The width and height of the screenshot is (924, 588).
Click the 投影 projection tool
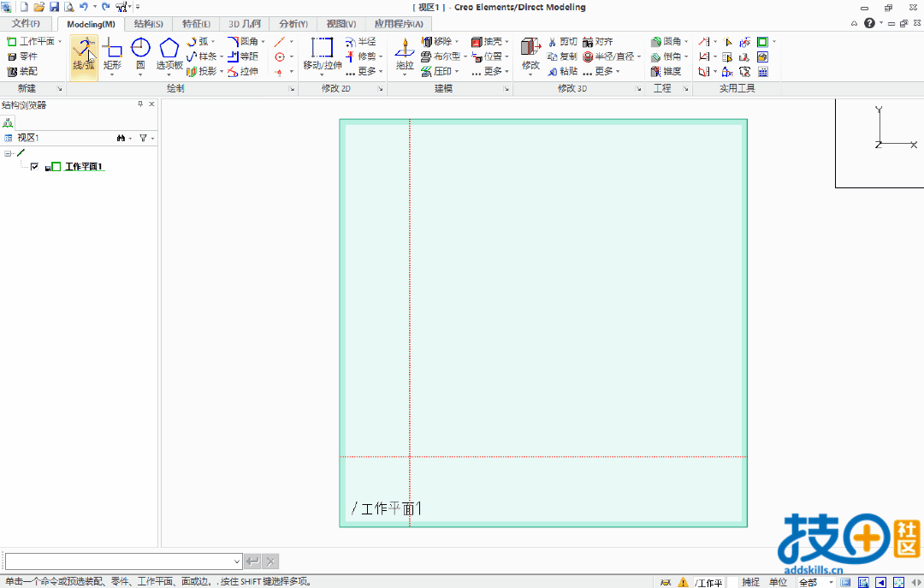pyautogui.click(x=202, y=71)
